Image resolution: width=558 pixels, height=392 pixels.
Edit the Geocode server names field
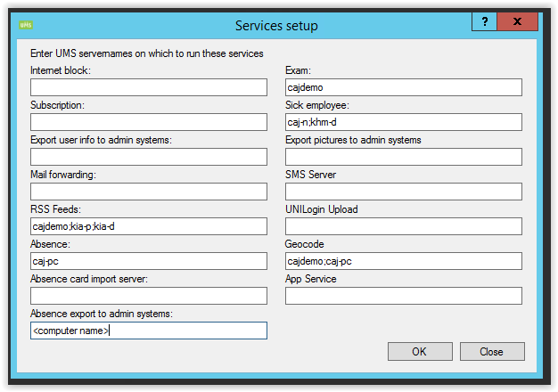pos(403,261)
